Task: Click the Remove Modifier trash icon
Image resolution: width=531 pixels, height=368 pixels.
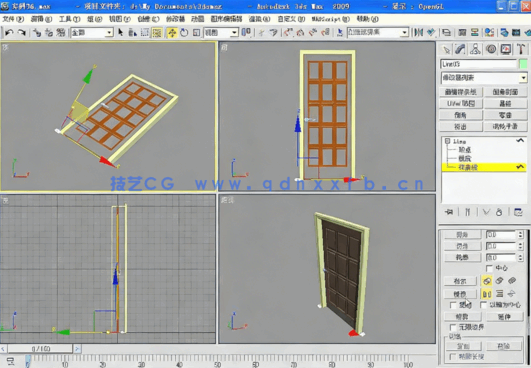Action: tap(499, 212)
